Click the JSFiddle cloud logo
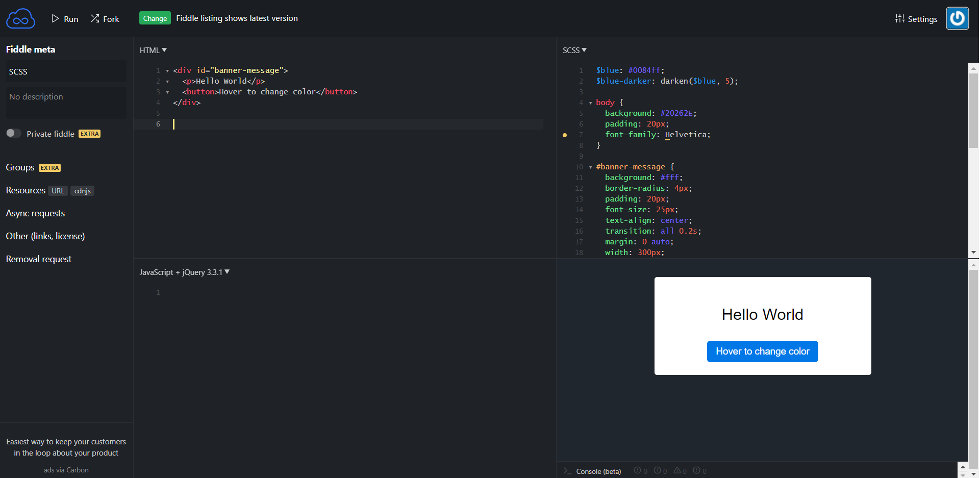Viewport: 980px width, 478px height. pyautogui.click(x=20, y=19)
